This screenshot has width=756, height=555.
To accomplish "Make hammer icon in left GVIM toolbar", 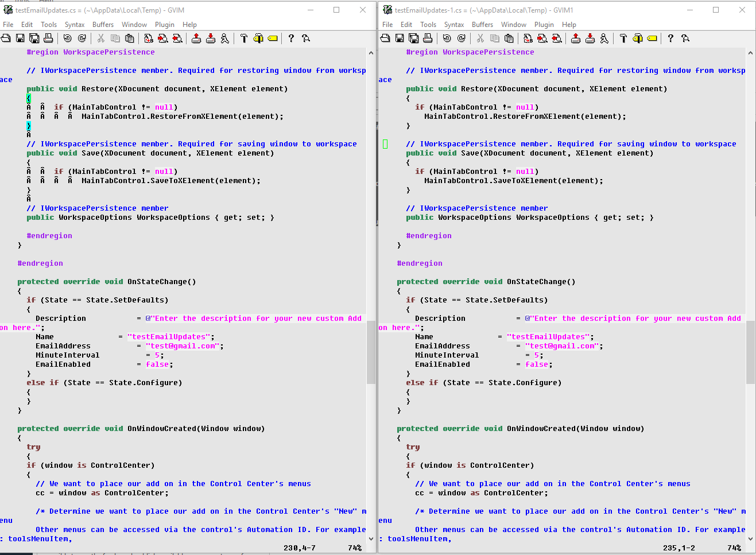I will click(x=244, y=38).
